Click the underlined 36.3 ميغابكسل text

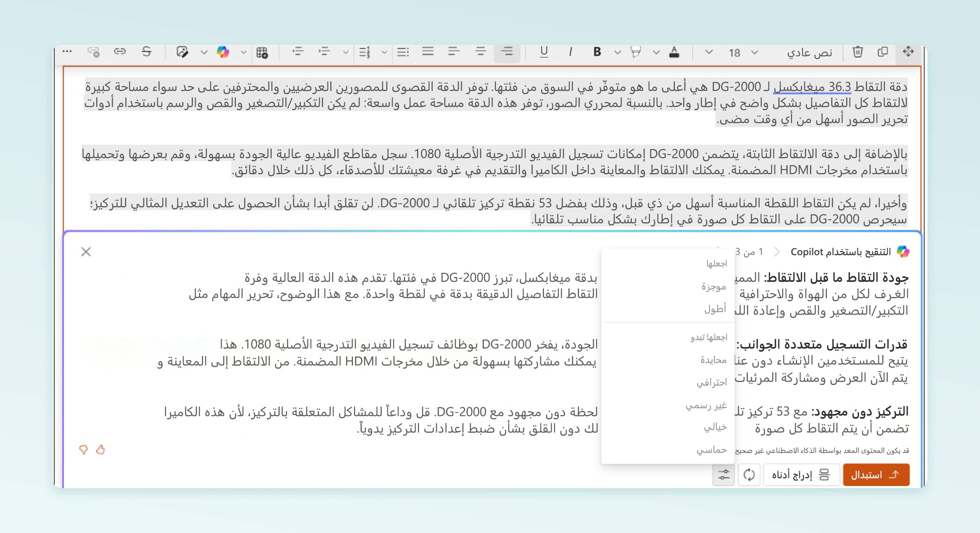(x=812, y=87)
